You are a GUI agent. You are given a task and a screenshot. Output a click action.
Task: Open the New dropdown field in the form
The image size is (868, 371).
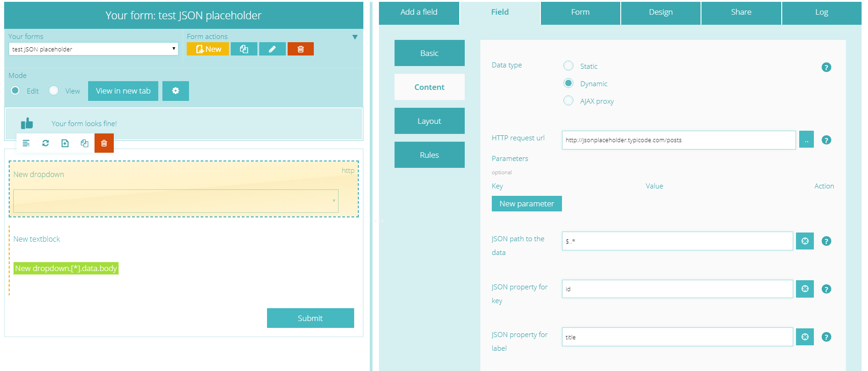click(176, 201)
